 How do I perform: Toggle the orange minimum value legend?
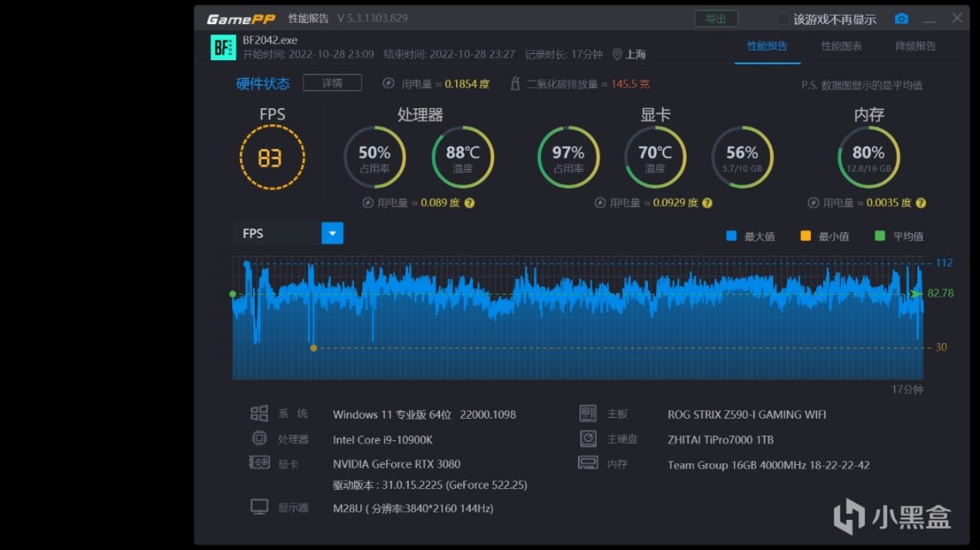(824, 236)
